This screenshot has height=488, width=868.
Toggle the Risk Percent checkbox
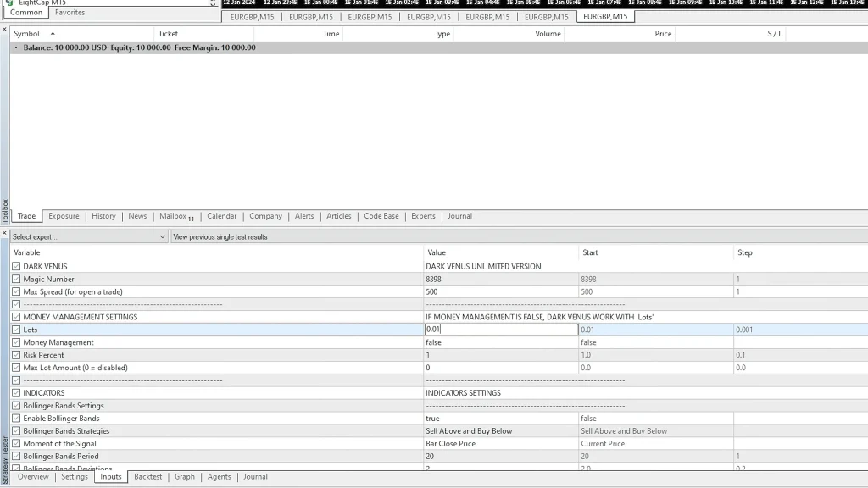[16, 355]
